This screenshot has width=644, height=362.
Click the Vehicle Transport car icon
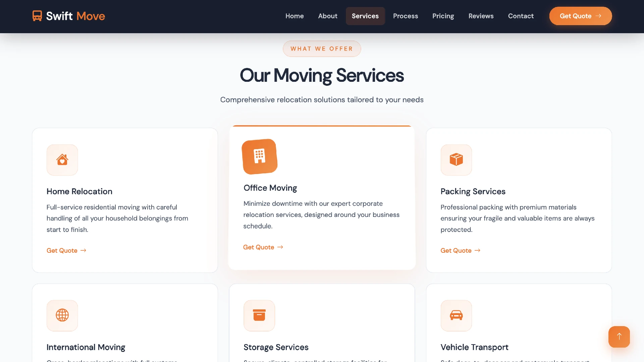pyautogui.click(x=456, y=315)
